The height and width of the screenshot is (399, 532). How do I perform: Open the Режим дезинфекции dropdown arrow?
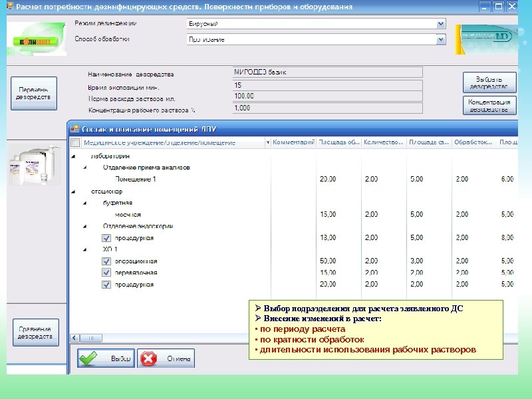click(440, 24)
